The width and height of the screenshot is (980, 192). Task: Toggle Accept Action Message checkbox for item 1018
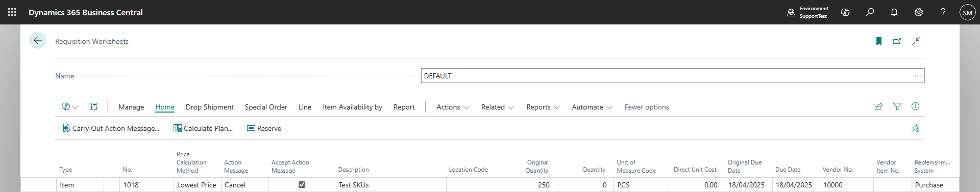pyautogui.click(x=302, y=185)
